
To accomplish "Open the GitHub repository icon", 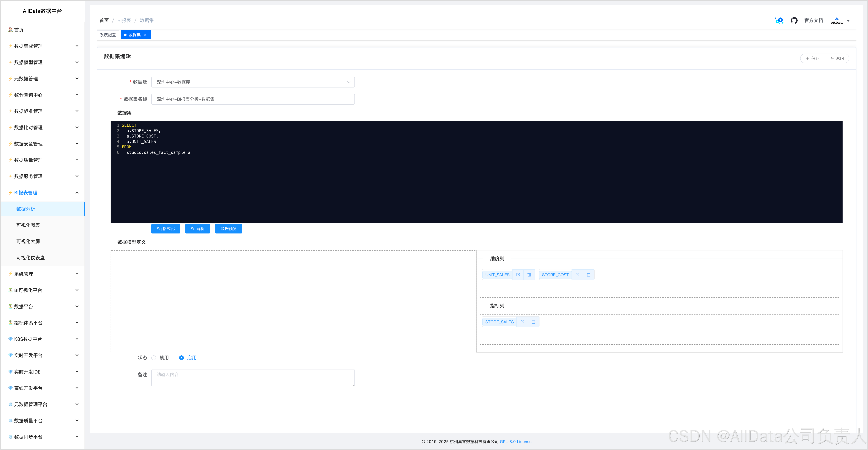I will tap(794, 21).
